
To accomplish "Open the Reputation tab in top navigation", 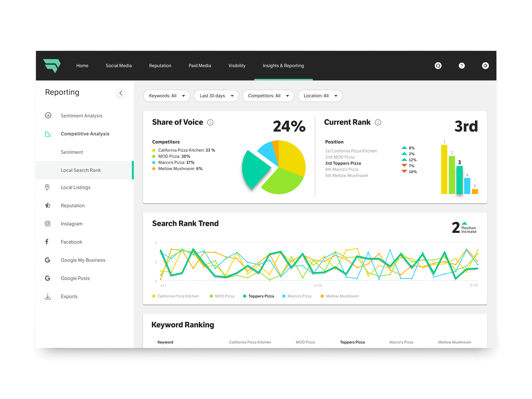I will (x=160, y=66).
